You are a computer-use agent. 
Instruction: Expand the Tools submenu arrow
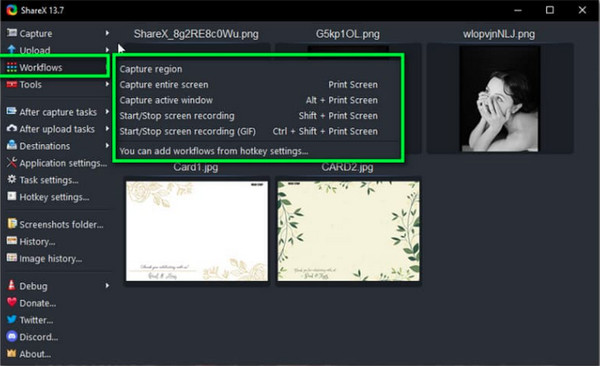107,84
